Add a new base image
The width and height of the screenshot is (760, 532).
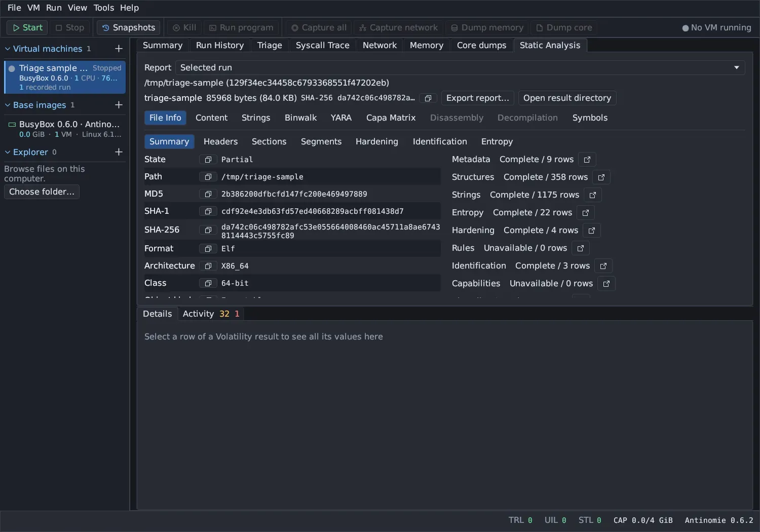point(119,105)
